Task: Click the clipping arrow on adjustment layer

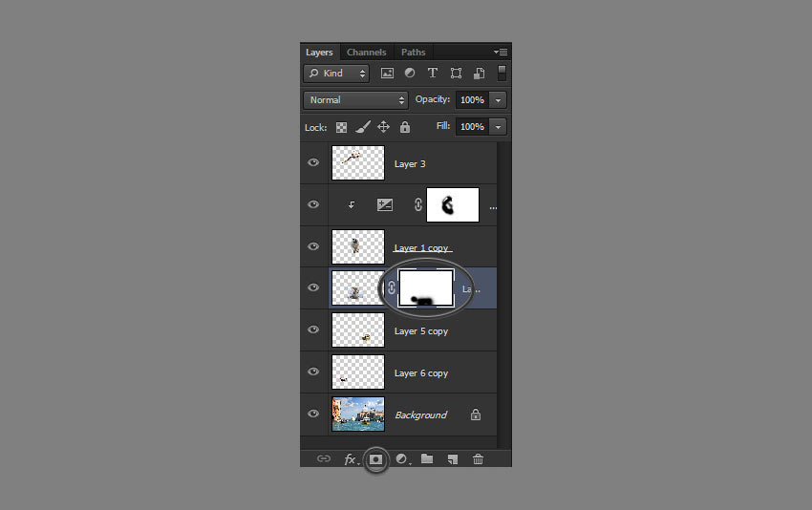Action: click(352, 205)
